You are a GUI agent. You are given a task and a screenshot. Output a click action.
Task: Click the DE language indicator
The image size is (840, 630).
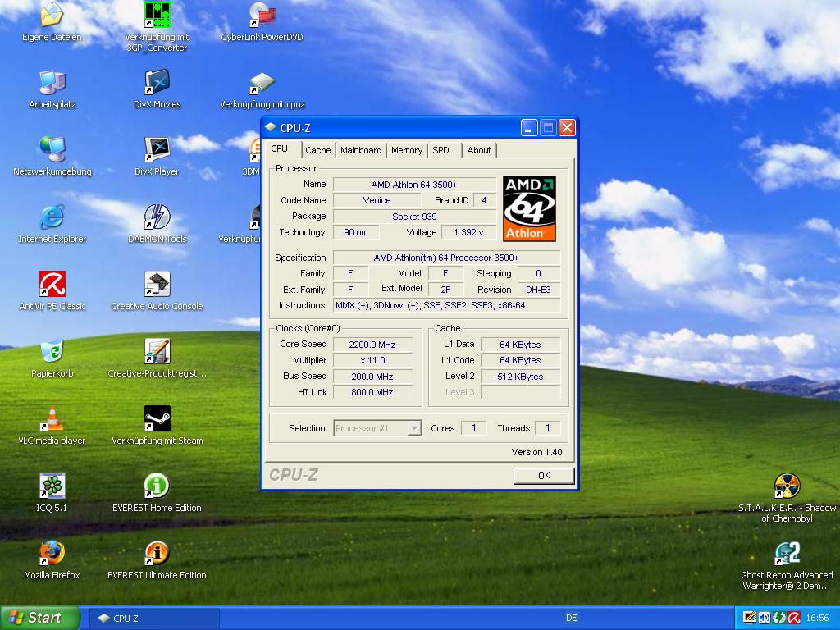click(x=572, y=618)
